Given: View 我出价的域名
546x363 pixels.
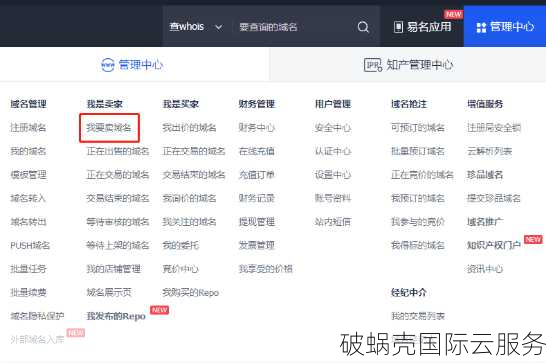Looking at the screenshot, I should coord(189,128).
